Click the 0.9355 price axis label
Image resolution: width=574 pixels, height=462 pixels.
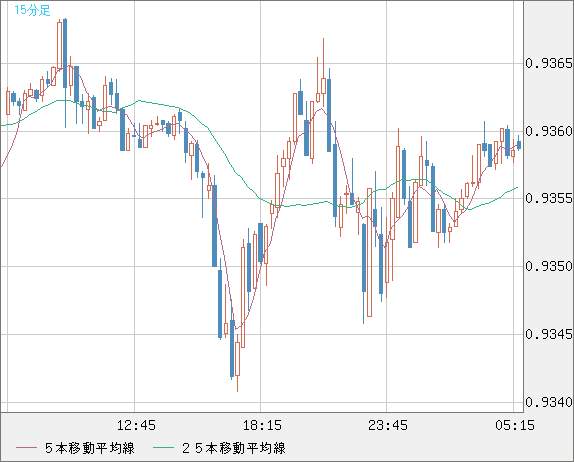[x=548, y=198]
